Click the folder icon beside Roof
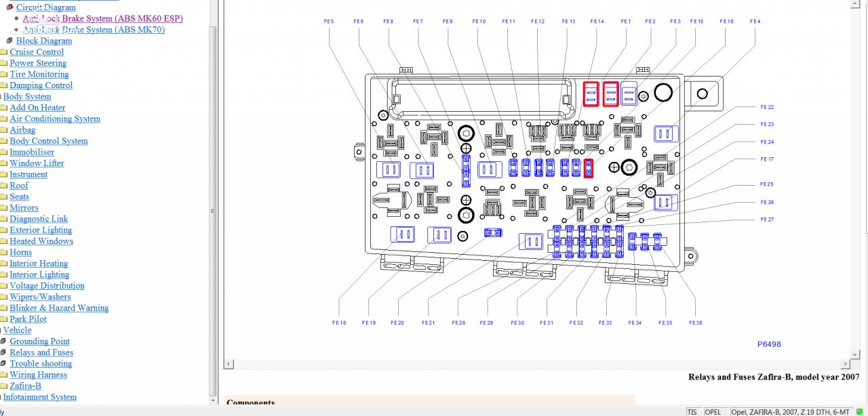Viewport: 868px width, 416px height. (x=3, y=186)
